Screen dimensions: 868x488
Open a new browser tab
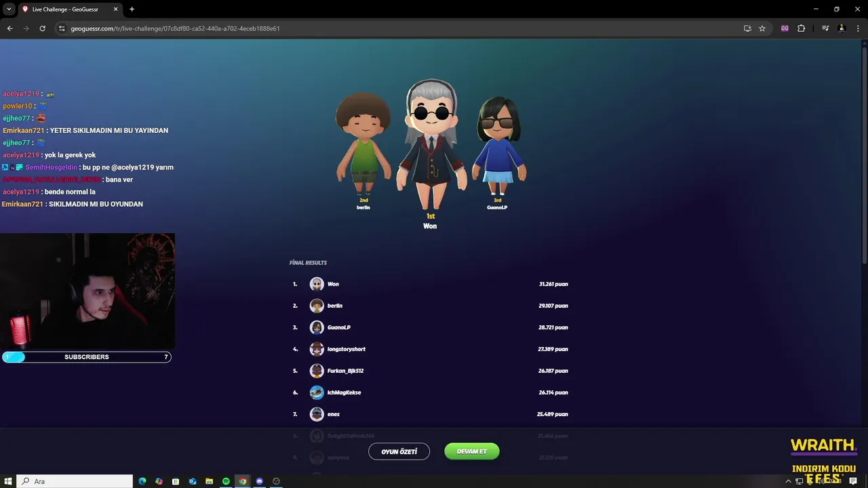pyautogui.click(x=132, y=9)
